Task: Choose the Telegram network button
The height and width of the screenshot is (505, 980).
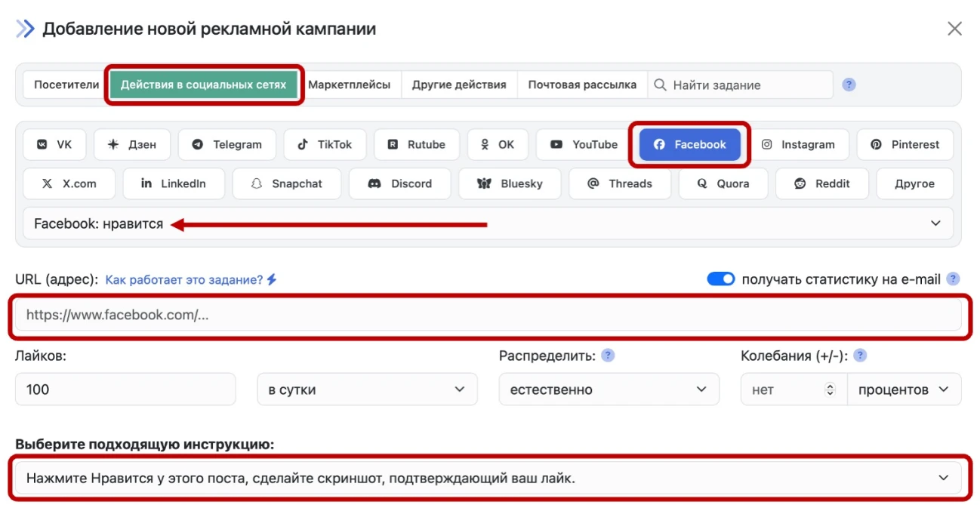Action: click(x=227, y=144)
